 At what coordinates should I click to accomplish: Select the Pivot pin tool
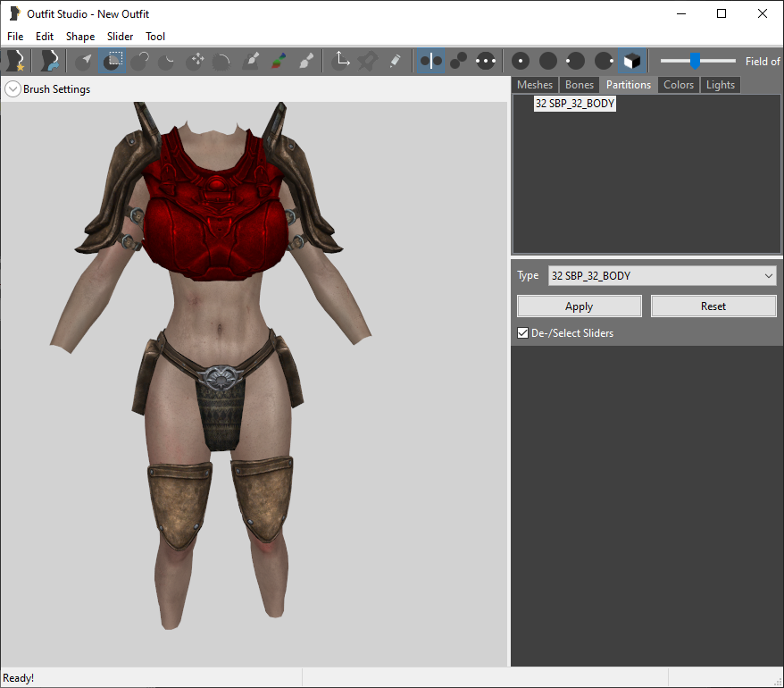coord(368,61)
